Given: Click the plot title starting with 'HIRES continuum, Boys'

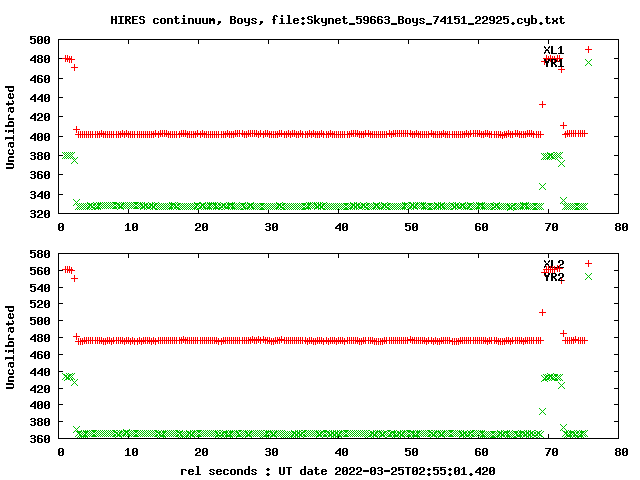Looking at the screenshot, I should [x=338, y=20].
